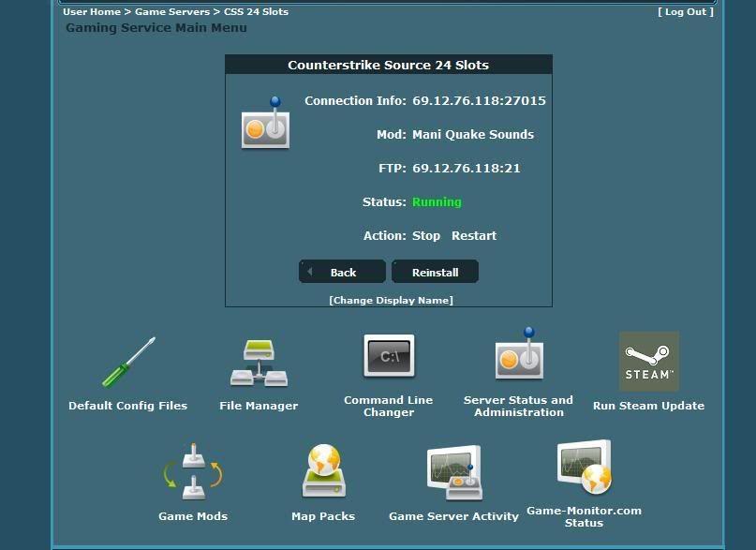Restart the game server
Screen dimensions: 756x550
474,236
